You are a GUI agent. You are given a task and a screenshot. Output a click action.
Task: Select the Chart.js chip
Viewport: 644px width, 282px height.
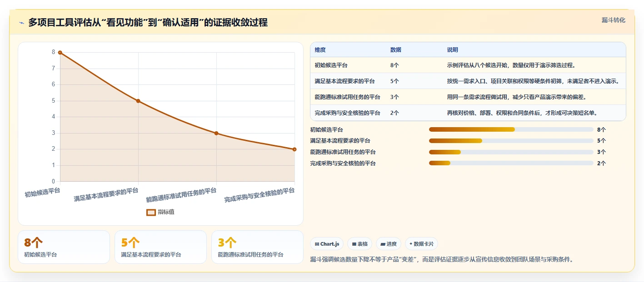coord(326,244)
